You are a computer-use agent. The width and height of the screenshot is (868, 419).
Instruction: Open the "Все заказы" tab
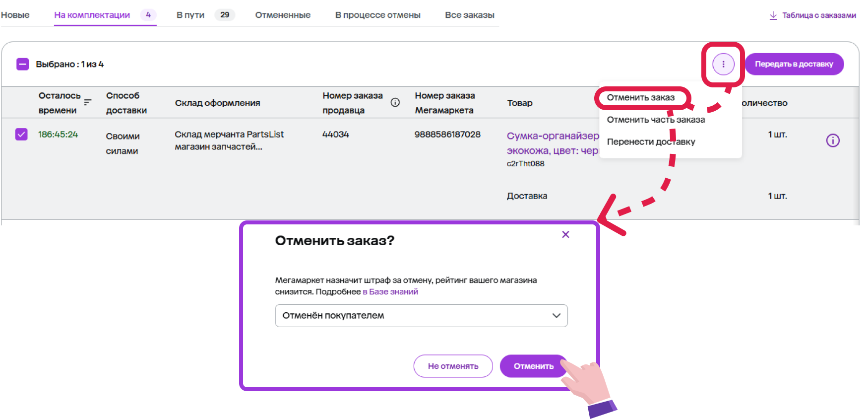tap(469, 15)
